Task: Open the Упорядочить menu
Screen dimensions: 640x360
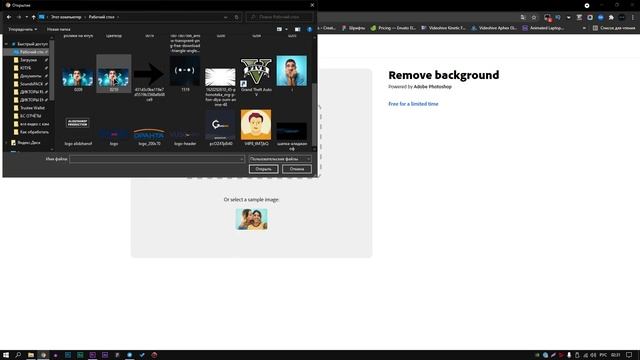Action: click(x=23, y=29)
